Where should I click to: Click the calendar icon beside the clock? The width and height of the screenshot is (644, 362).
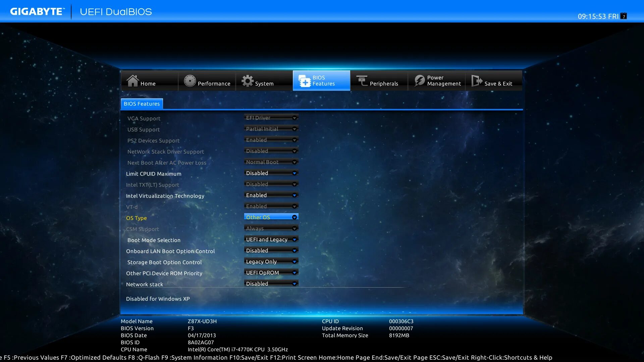624,16
